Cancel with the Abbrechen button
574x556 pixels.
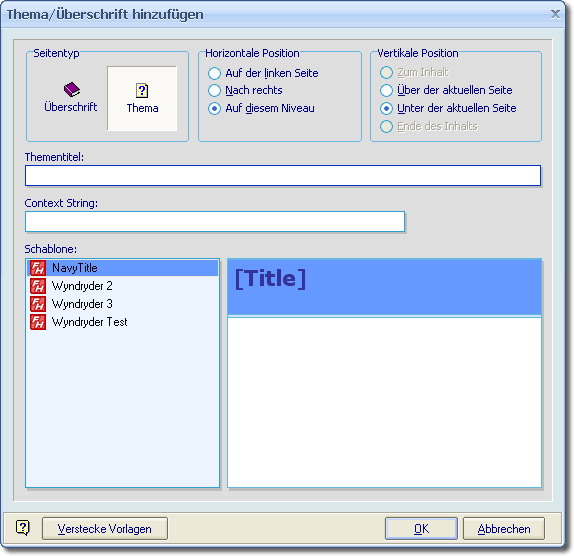tap(504, 529)
